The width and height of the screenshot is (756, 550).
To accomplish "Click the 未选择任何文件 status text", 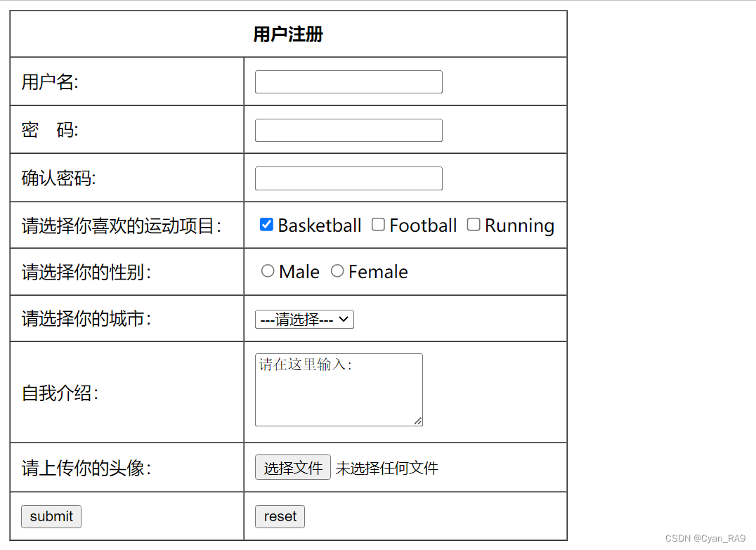I will click(x=387, y=469).
